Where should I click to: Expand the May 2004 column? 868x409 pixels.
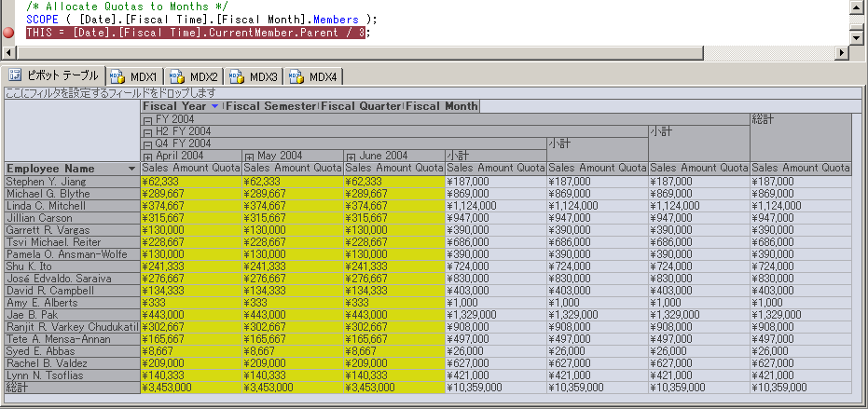[248, 157]
